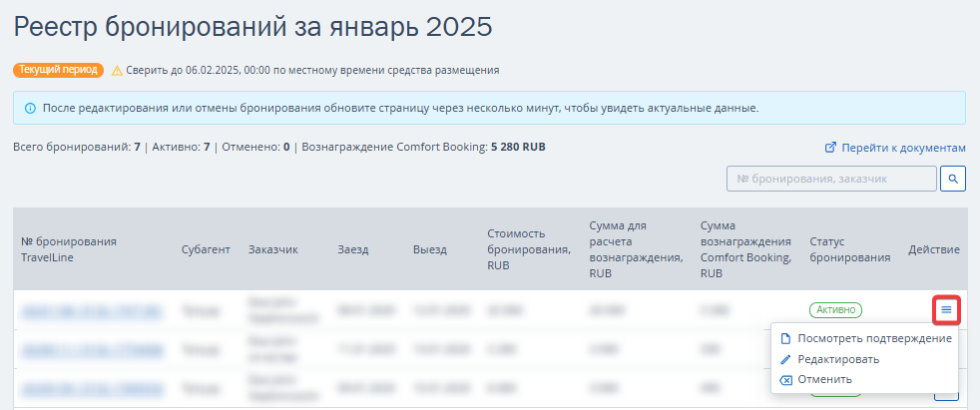Open the highlighted action menu for the first booking
Screen dimensions: 980x410
[946, 310]
